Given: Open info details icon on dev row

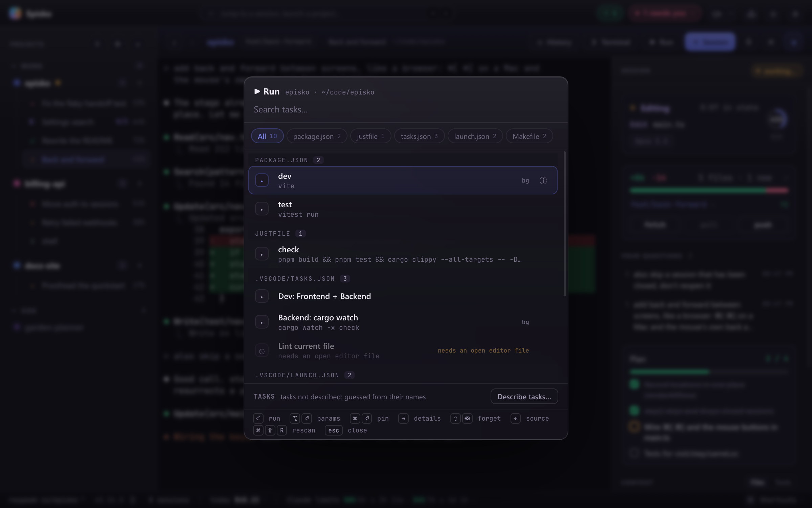Looking at the screenshot, I should 543,181.
